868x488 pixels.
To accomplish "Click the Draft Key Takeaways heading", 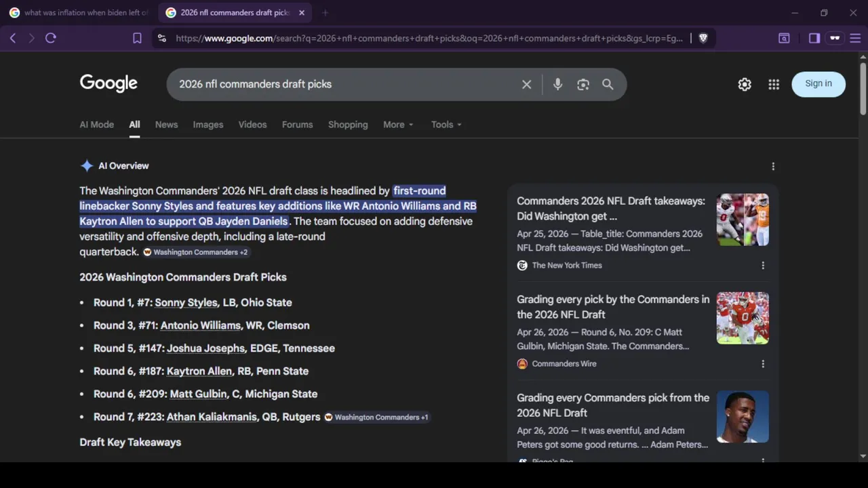I will (130, 443).
